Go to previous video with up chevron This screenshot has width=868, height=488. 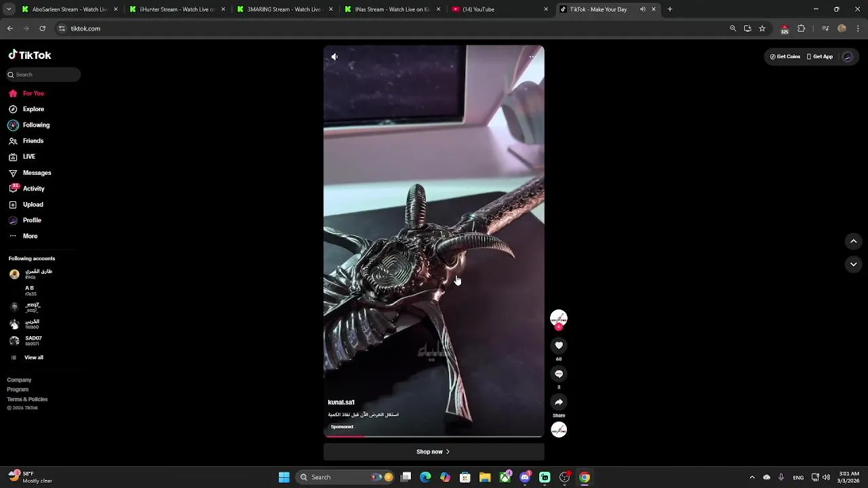point(854,241)
